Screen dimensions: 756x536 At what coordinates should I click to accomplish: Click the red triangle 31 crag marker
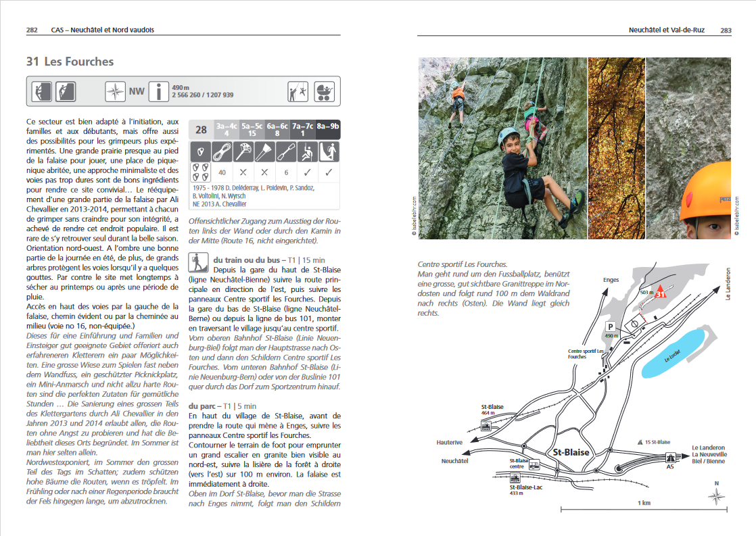click(660, 291)
